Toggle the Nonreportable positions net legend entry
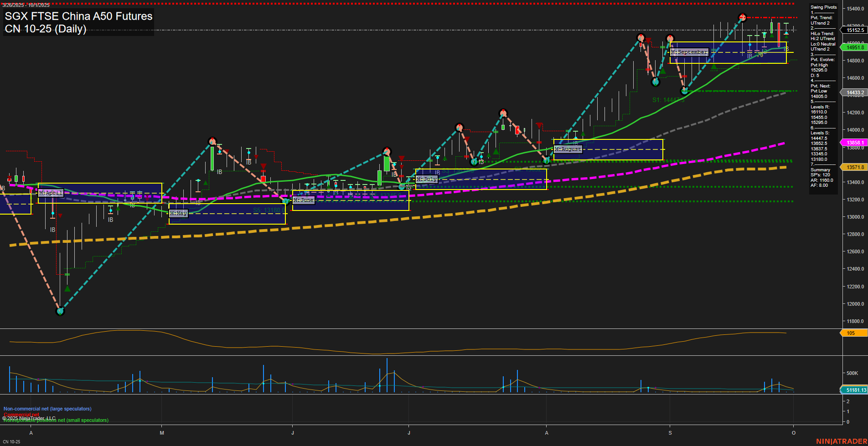The image size is (868, 446). click(x=55, y=420)
